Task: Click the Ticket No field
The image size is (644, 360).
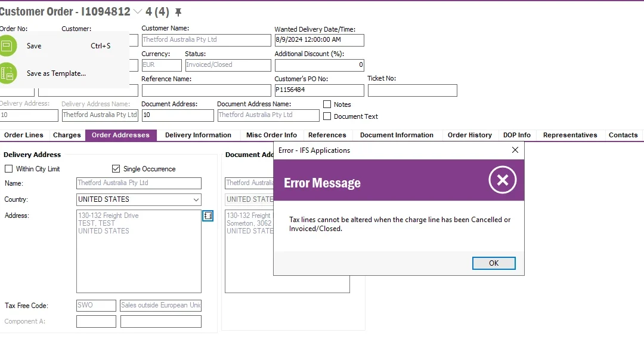Action: [413, 90]
